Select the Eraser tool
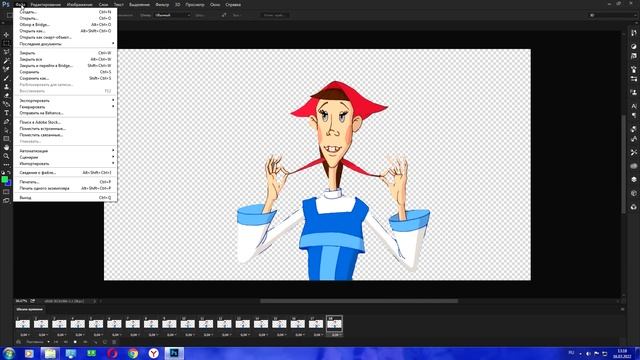The height and width of the screenshot is (360, 640). [6, 95]
